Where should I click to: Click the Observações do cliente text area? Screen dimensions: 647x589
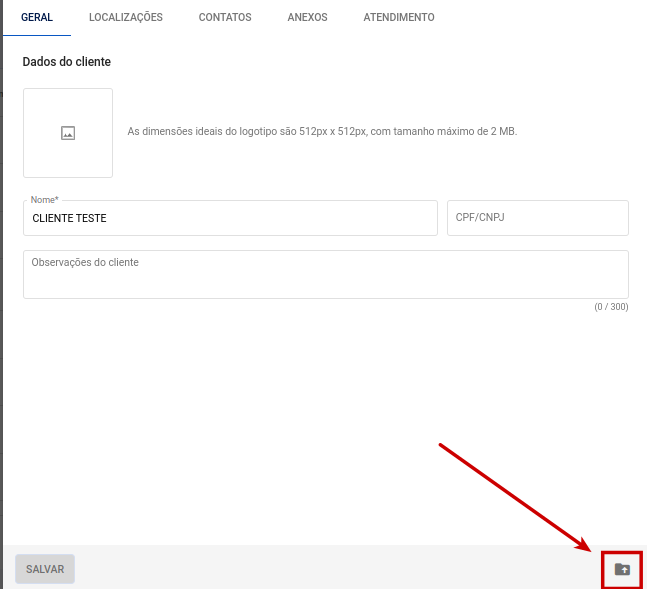[326, 274]
